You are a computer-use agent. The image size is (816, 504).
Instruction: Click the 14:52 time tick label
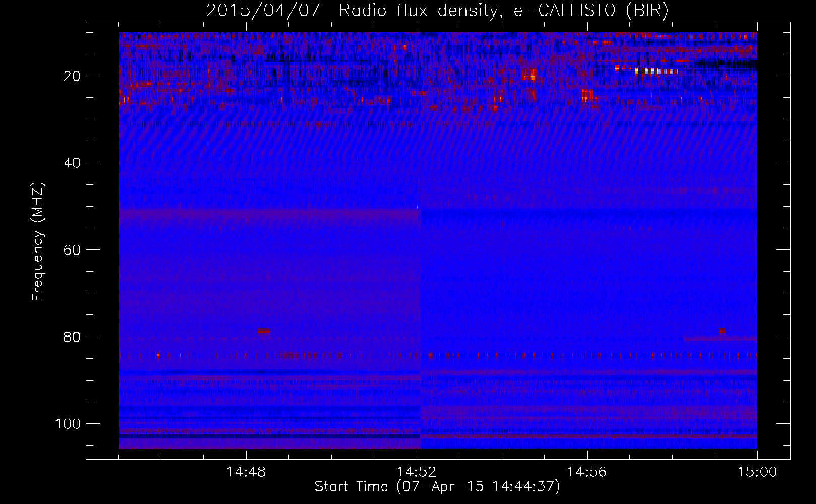point(417,472)
